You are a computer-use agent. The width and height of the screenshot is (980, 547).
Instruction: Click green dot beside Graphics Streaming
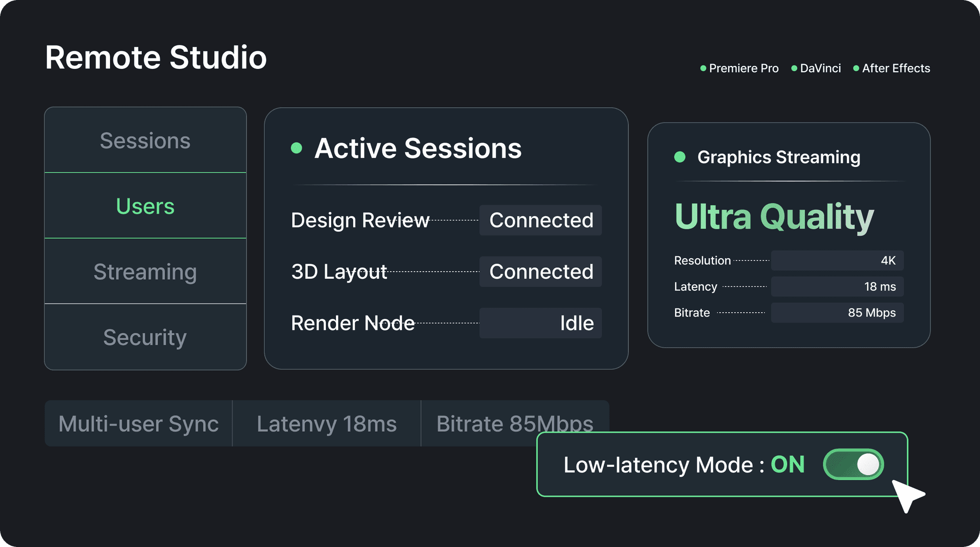tap(679, 157)
